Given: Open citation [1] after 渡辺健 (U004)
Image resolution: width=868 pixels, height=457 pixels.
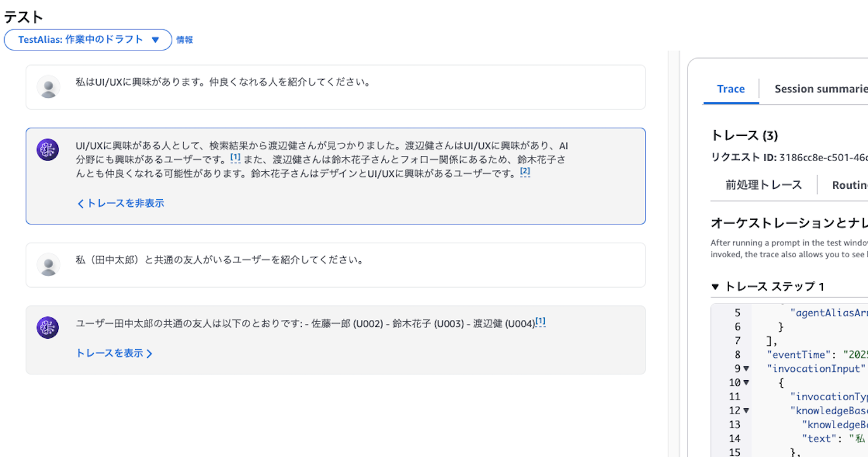Looking at the screenshot, I should pyautogui.click(x=540, y=322).
